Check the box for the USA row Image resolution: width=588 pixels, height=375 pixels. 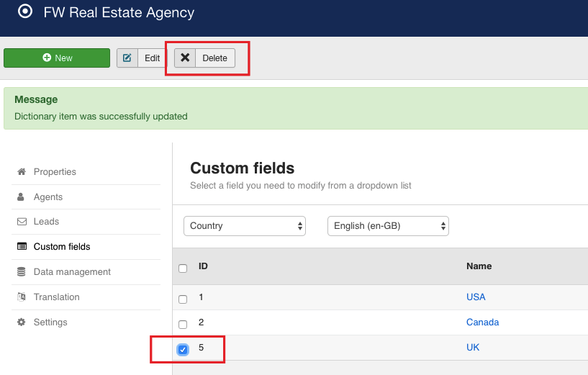point(183,299)
